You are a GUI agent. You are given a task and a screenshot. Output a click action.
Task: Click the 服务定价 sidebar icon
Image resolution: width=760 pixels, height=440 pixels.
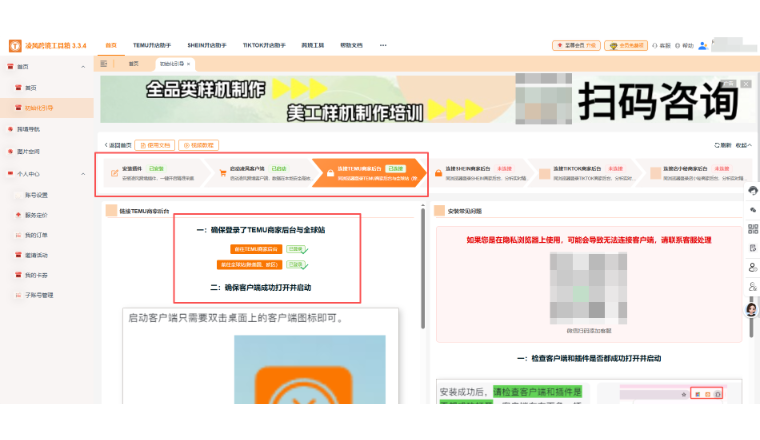(18, 215)
